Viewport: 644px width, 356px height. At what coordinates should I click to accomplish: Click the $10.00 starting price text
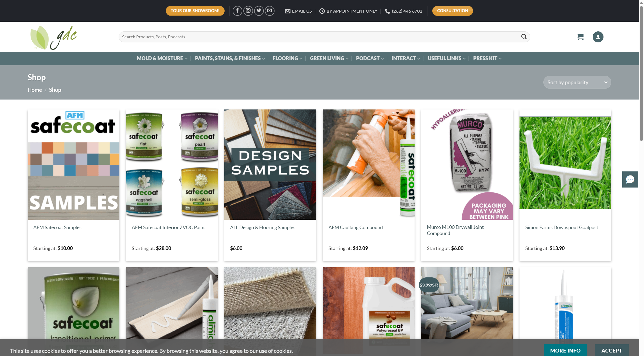pyautogui.click(x=65, y=248)
